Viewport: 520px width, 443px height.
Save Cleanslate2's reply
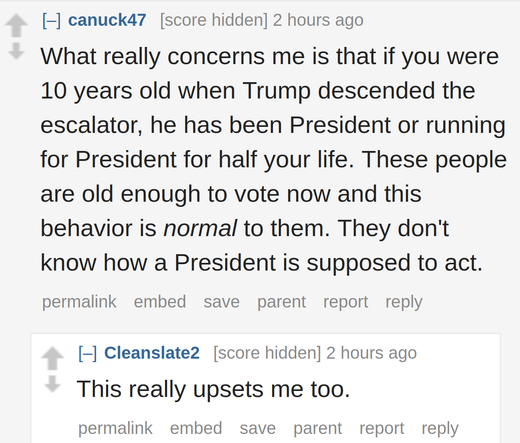point(257,428)
